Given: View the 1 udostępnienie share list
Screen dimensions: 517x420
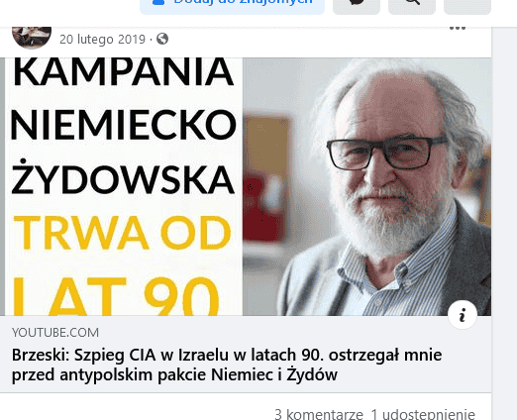Looking at the screenshot, I should [x=423, y=414].
